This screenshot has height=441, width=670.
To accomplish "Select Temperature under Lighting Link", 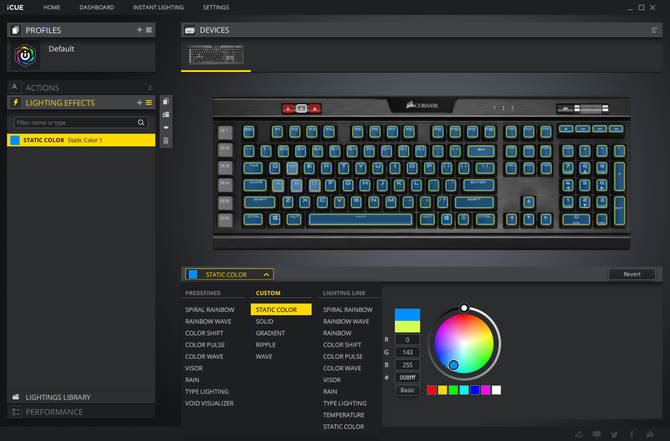I will (x=344, y=415).
